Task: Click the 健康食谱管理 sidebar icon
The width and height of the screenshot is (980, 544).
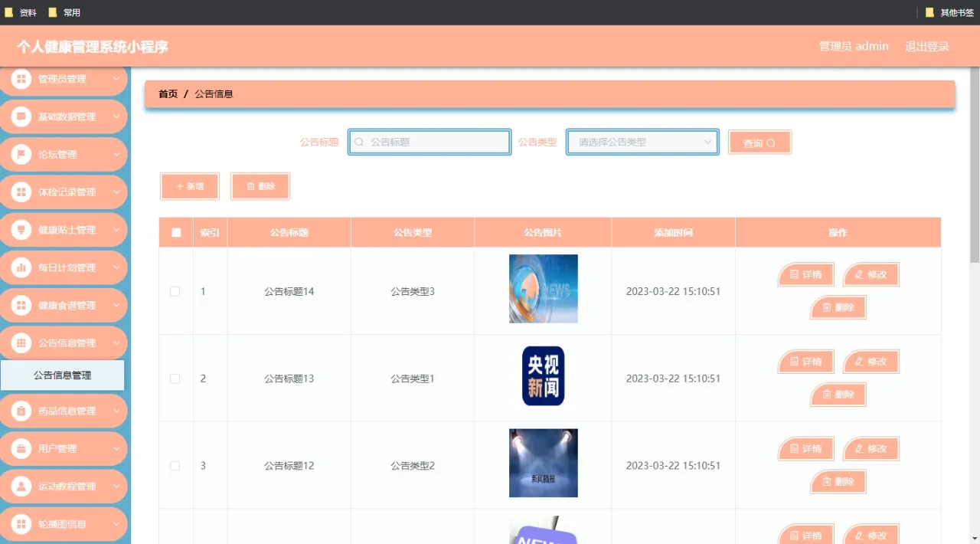Action: (x=21, y=305)
